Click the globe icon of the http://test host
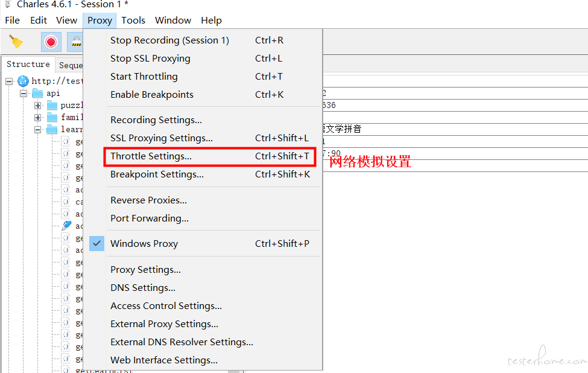 (x=24, y=81)
